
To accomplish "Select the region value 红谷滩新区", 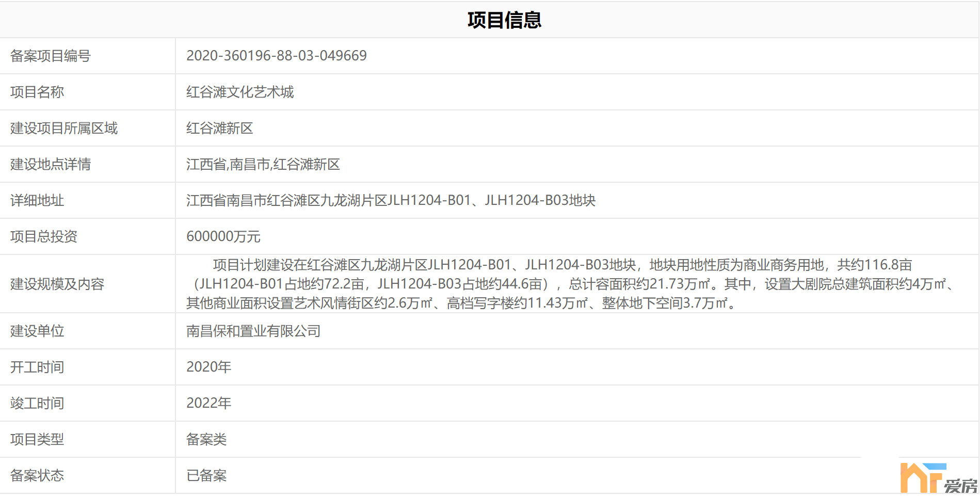I will coord(220,128).
